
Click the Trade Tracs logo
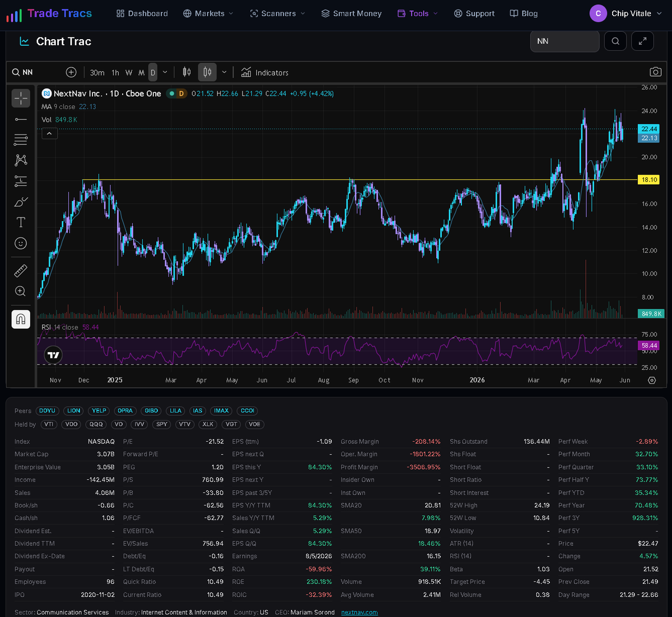49,13
